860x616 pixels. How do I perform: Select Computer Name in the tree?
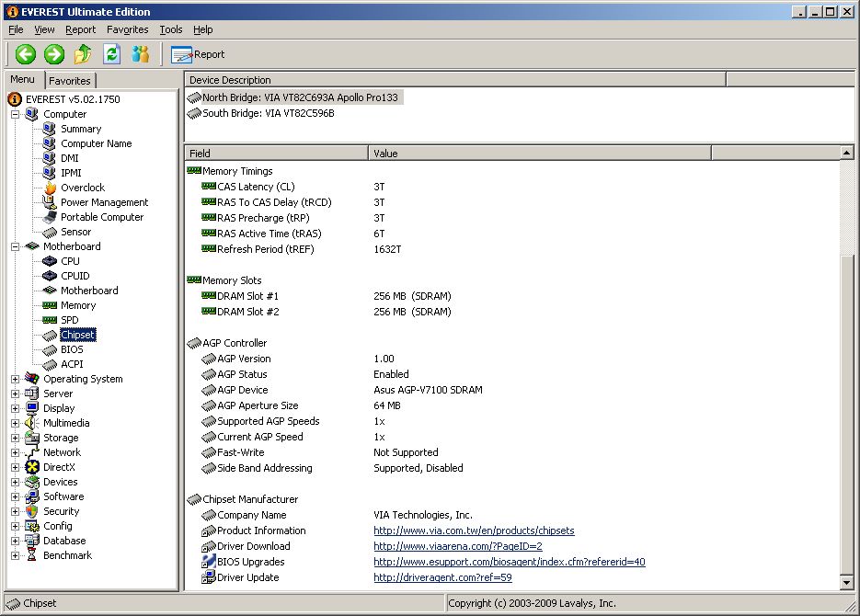click(x=96, y=143)
